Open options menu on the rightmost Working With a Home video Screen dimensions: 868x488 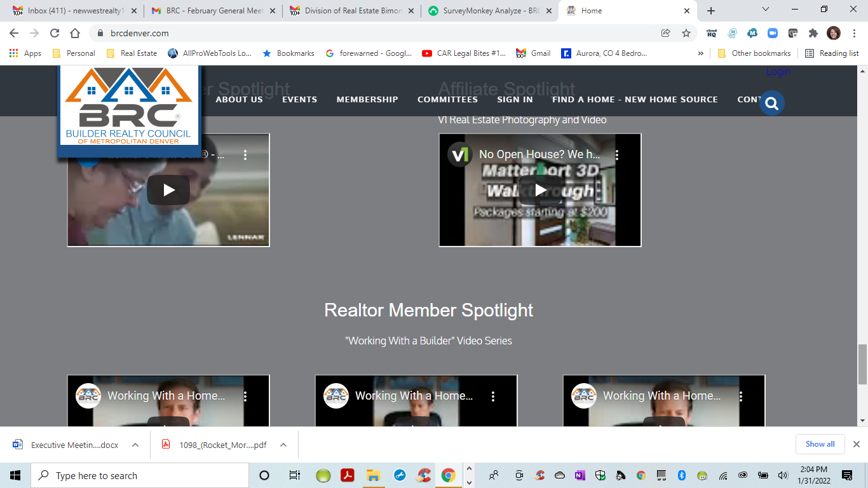point(741,396)
